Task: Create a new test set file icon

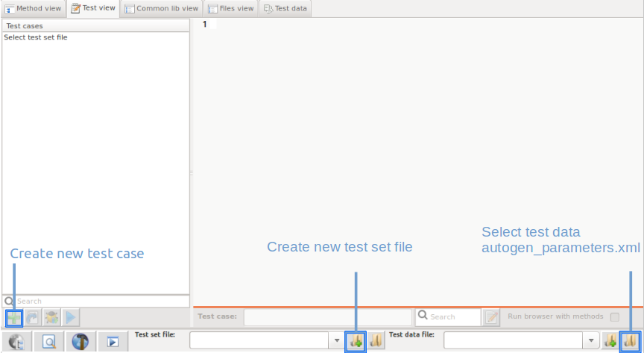Action: pyautogui.click(x=356, y=340)
